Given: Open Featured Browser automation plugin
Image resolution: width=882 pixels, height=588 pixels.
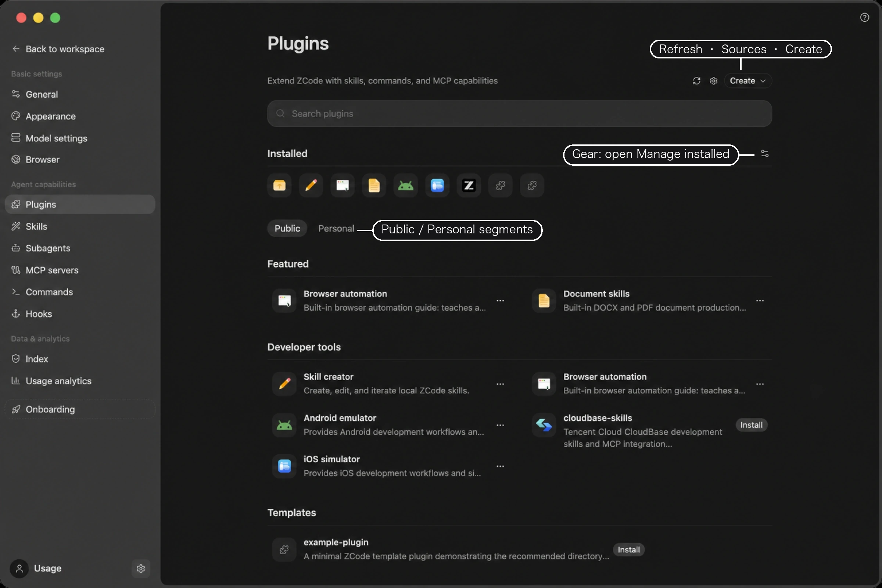Looking at the screenshot, I should coord(388,300).
